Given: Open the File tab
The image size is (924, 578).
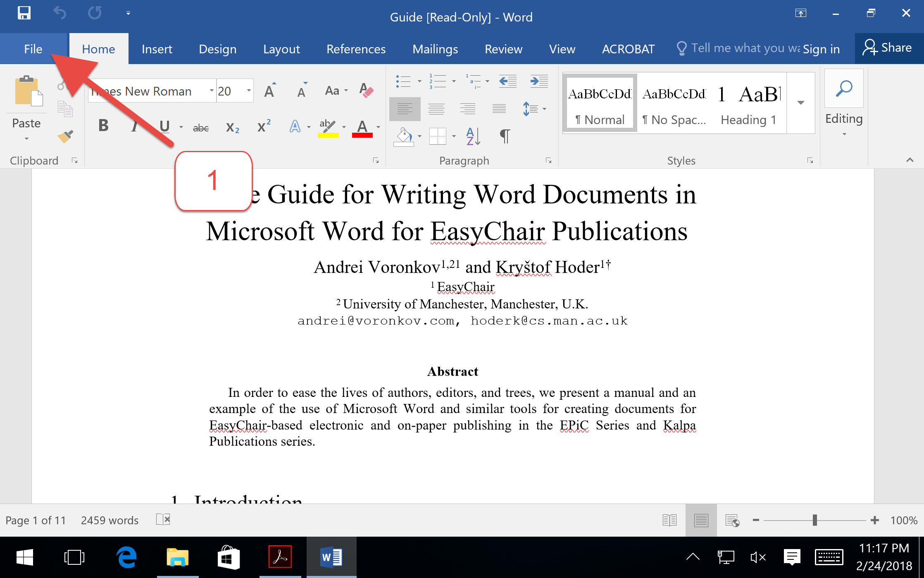Looking at the screenshot, I should point(33,49).
